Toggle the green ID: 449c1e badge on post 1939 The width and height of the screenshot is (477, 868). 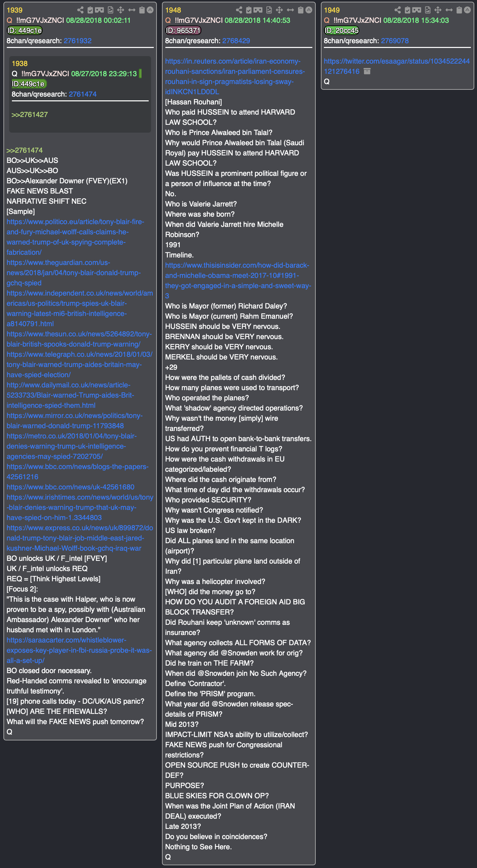(24, 31)
